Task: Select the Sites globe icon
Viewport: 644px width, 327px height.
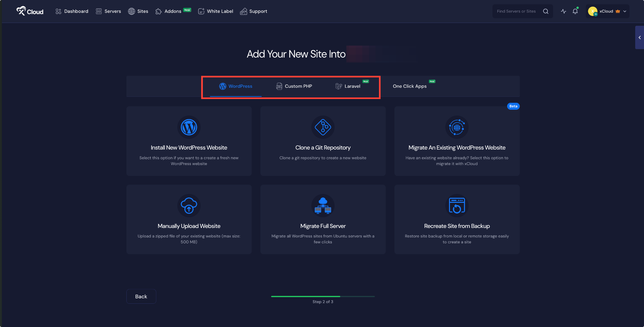Action: [131, 11]
